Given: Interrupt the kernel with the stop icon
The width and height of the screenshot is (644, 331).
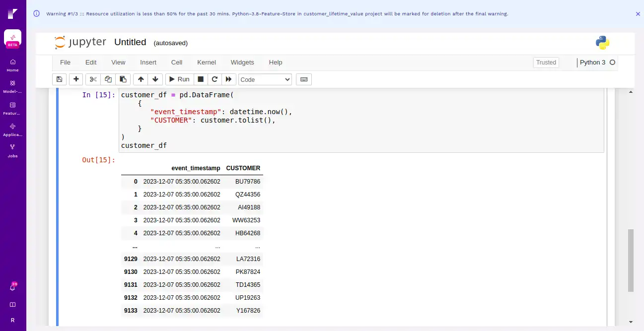Looking at the screenshot, I should tap(201, 79).
